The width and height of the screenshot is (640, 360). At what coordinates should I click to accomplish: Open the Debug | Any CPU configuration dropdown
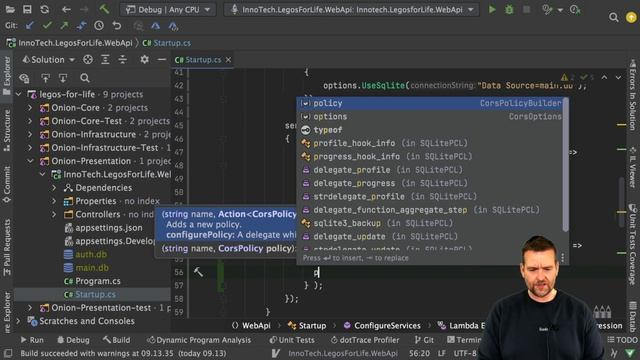[167, 9]
